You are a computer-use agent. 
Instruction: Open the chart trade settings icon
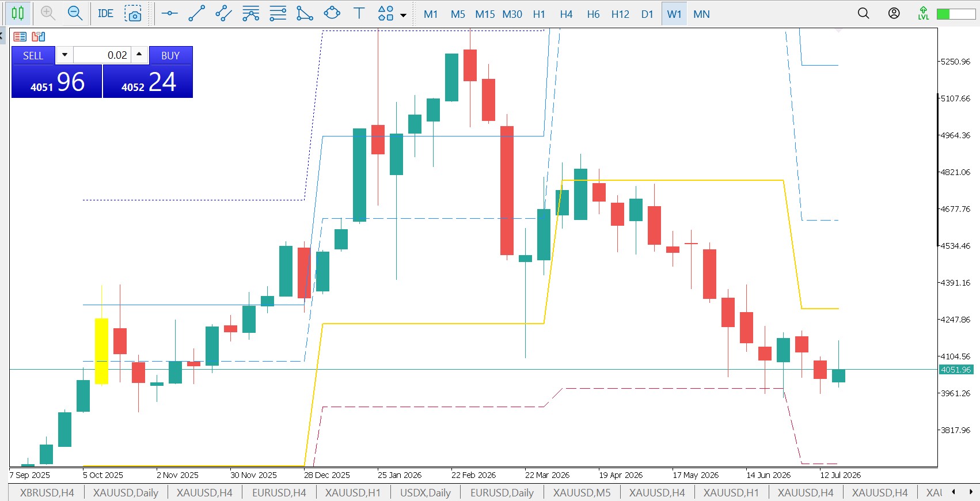(39, 37)
